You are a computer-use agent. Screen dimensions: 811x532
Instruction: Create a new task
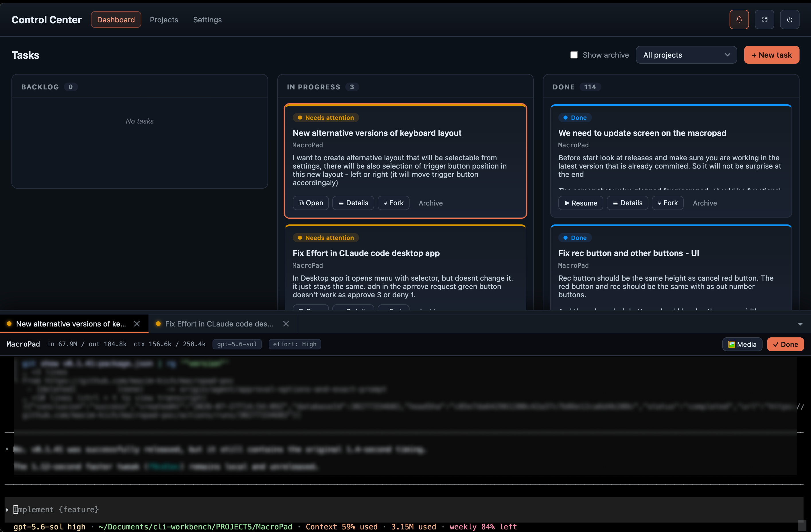pos(771,55)
